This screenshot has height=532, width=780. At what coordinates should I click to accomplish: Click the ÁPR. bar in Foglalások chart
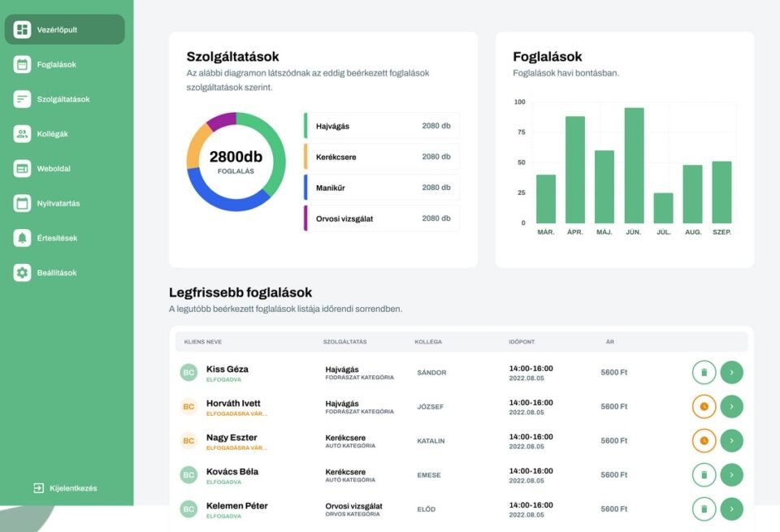(575, 170)
